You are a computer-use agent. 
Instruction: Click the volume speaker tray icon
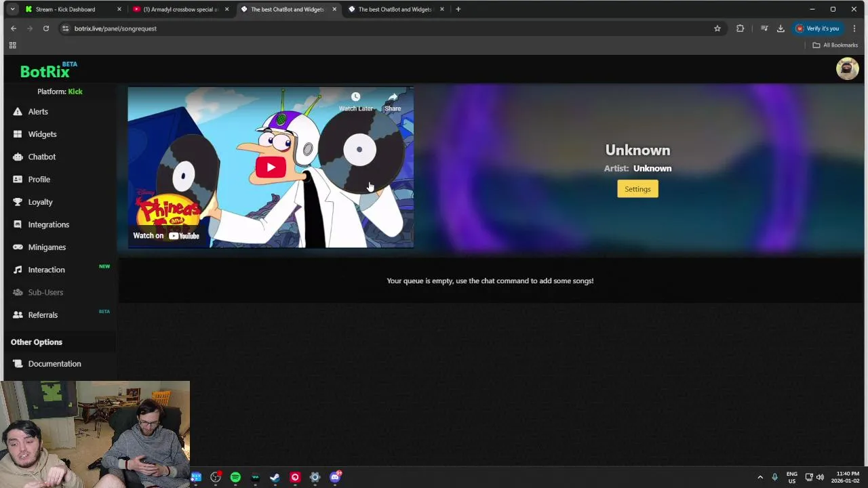[x=820, y=477]
